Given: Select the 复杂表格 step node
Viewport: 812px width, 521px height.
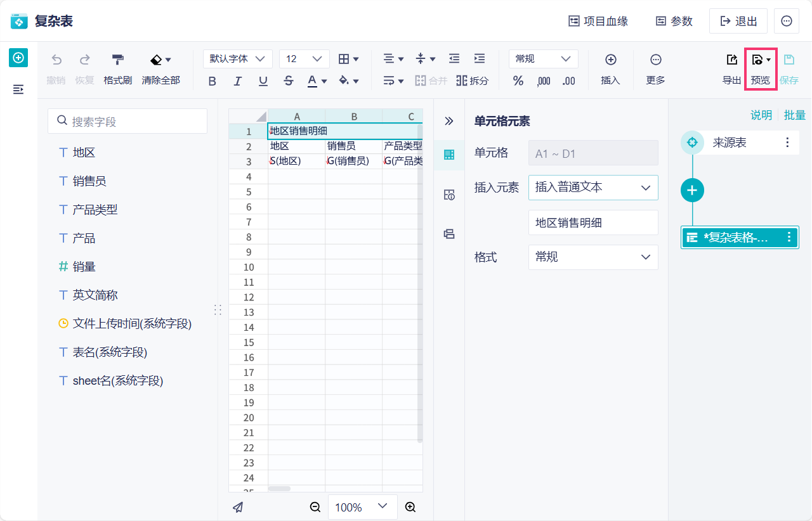Looking at the screenshot, I should (740, 237).
